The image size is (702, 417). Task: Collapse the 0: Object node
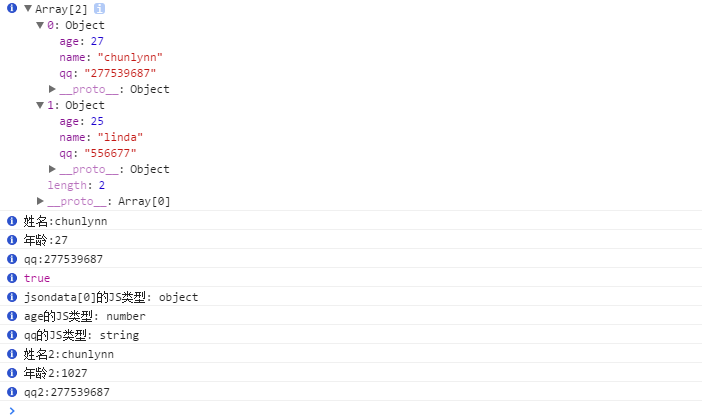[40, 25]
